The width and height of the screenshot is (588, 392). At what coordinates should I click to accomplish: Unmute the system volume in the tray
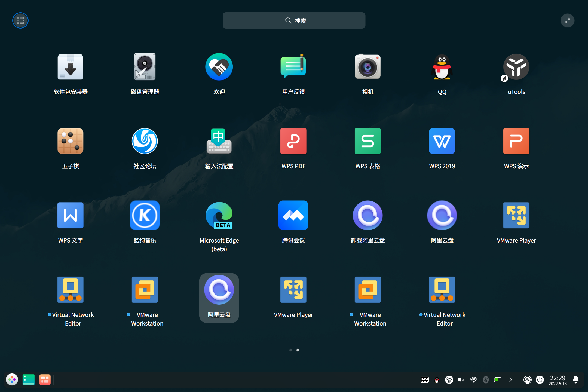461,379
